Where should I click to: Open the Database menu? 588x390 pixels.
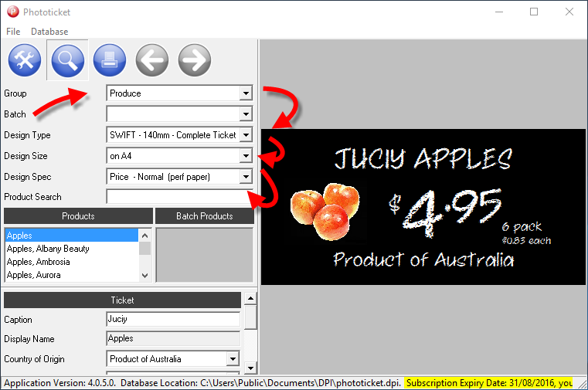[x=49, y=32]
